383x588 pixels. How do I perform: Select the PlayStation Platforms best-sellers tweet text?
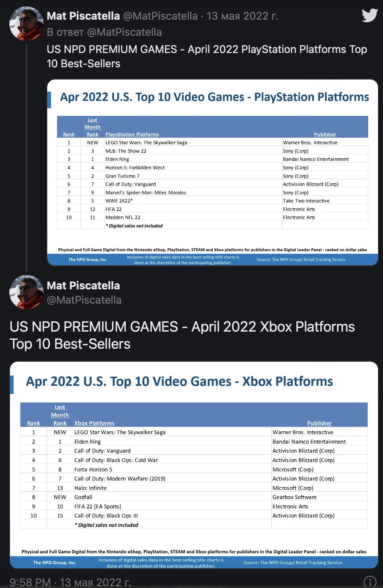[x=207, y=56]
